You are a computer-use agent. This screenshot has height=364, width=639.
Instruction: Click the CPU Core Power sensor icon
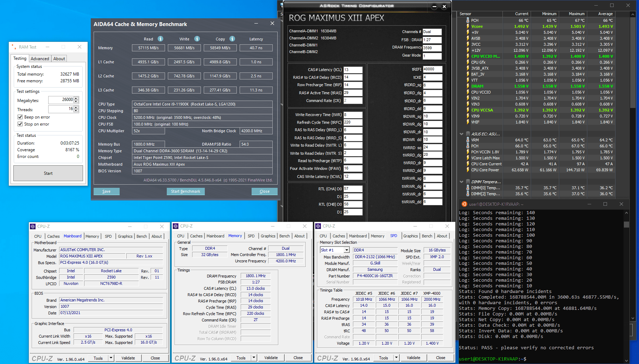[x=468, y=170]
